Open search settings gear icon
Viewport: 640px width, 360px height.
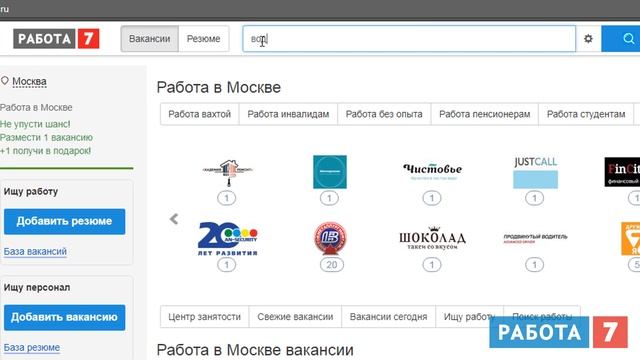pos(588,39)
